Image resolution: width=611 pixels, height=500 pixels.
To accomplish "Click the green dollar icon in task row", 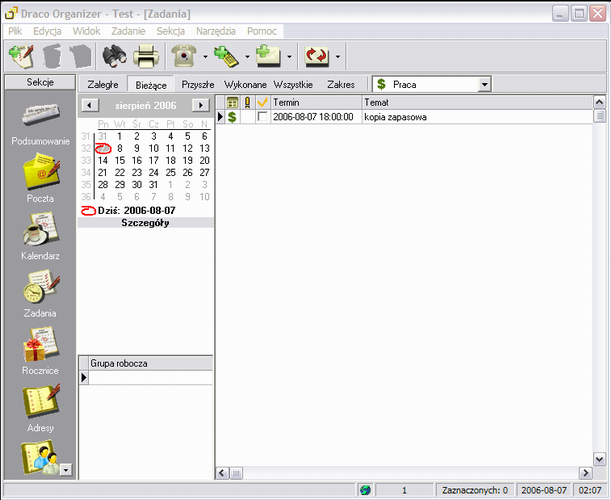I will [x=232, y=117].
